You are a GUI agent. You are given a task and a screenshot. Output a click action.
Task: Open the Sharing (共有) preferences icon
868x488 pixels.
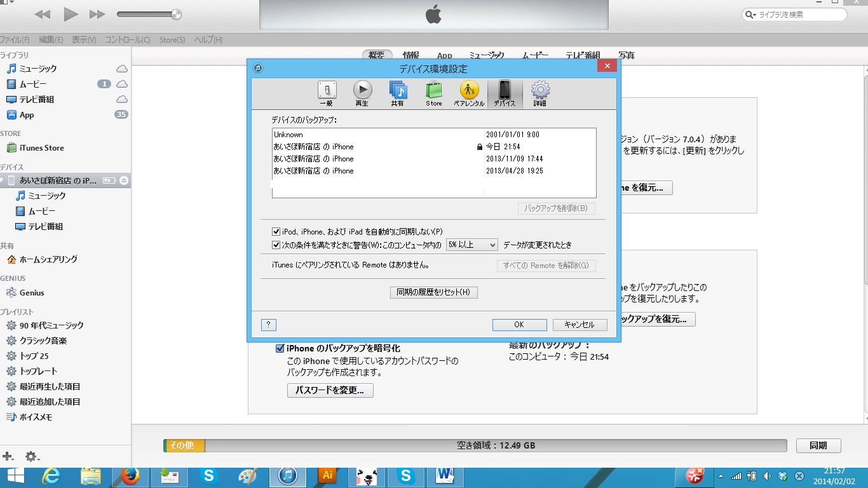pos(398,93)
